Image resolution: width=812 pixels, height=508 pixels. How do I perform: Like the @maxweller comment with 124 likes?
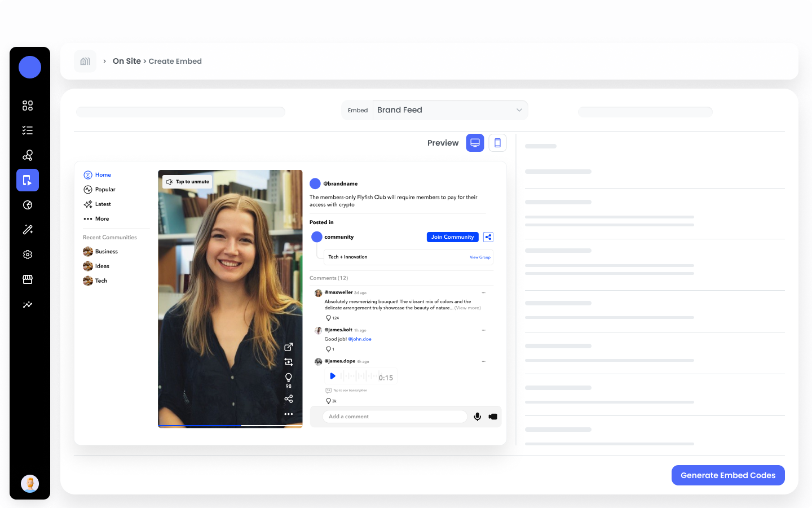coord(328,318)
